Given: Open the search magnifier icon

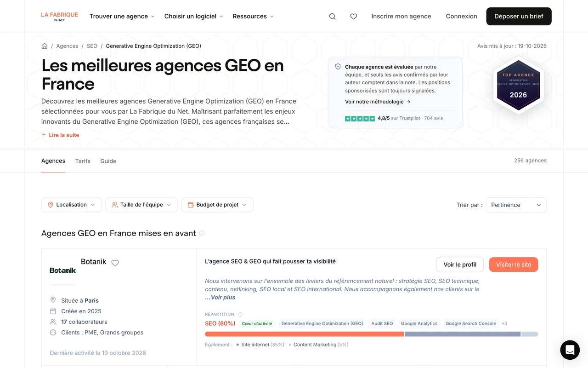Looking at the screenshot, I should click(x=333, y=17).
